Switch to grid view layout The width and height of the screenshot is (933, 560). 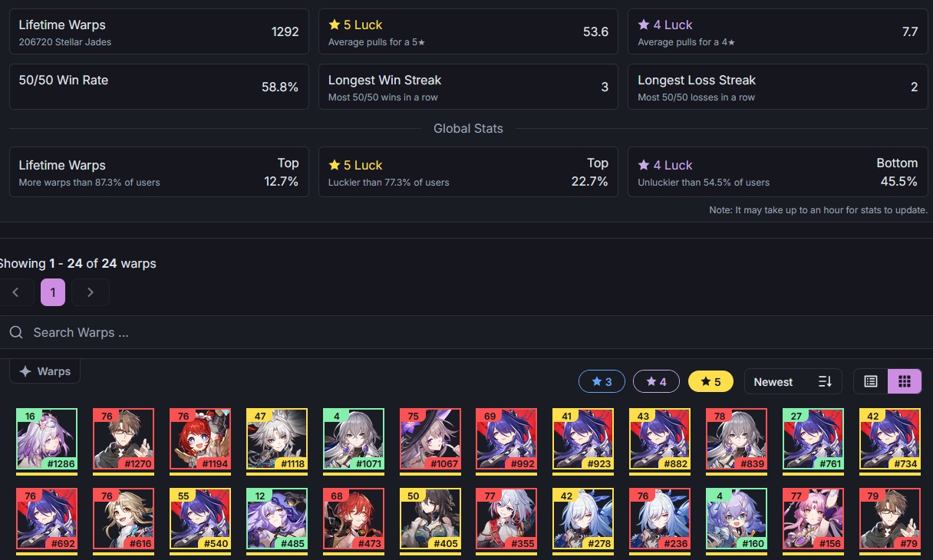pyautogui.click(x=905, y=381)
